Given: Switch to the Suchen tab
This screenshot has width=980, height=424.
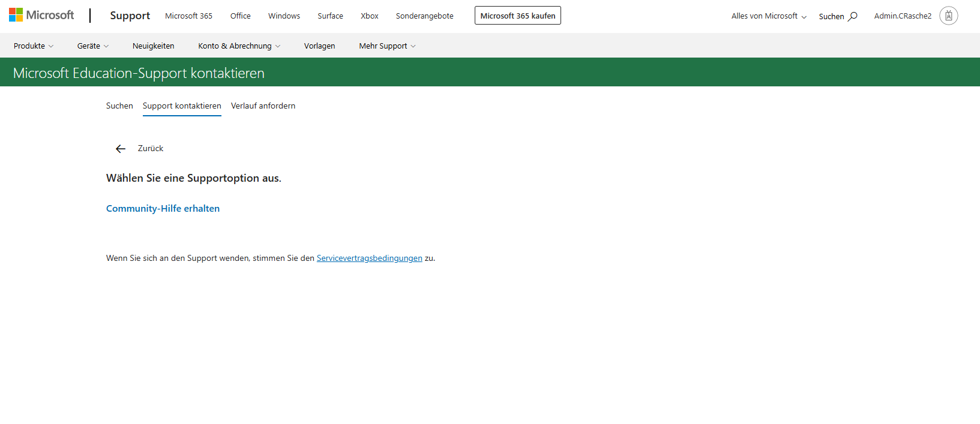Looking at the screenshot, I should [119, 106].
